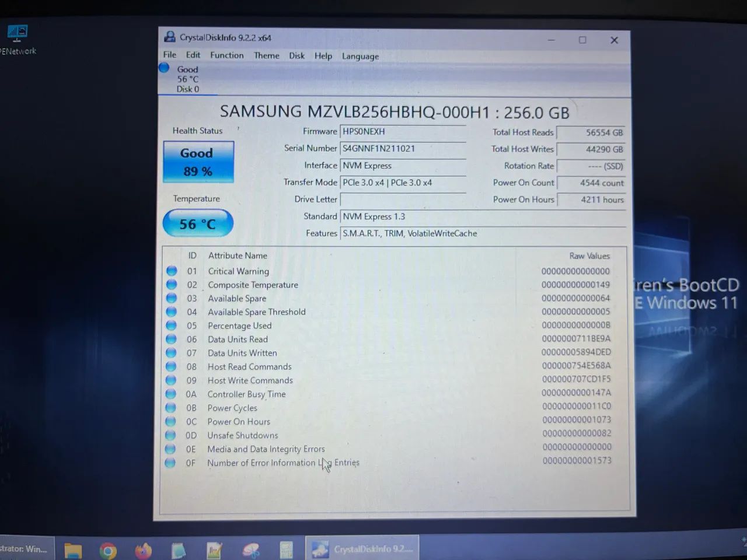This screenshot has height=560, width=747.
Task: Click the Good 89 % health status button
Action: click(198, 162)
